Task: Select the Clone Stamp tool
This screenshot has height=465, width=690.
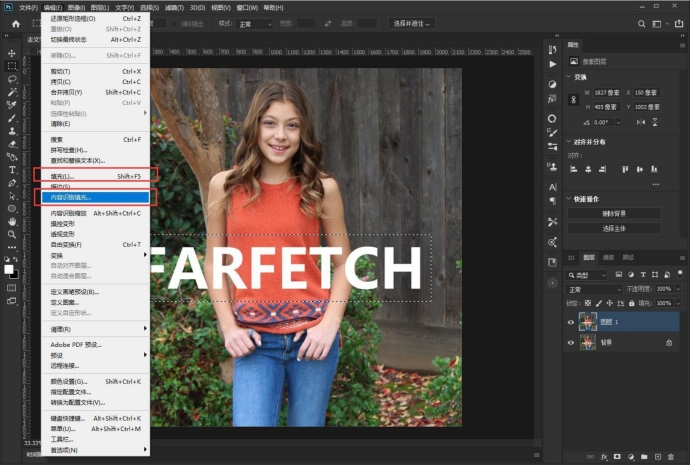Action: point(12,131)
